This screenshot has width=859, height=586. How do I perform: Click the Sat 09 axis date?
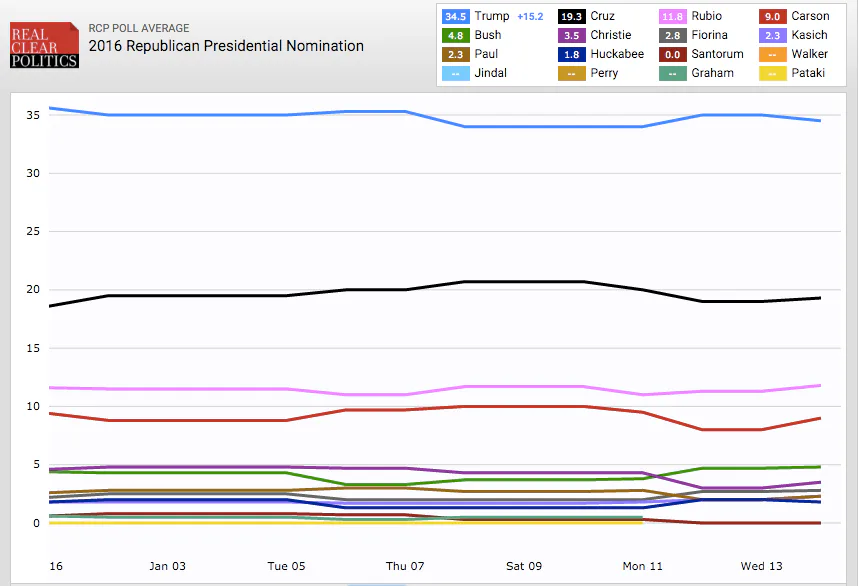click(x=524, y=566)
